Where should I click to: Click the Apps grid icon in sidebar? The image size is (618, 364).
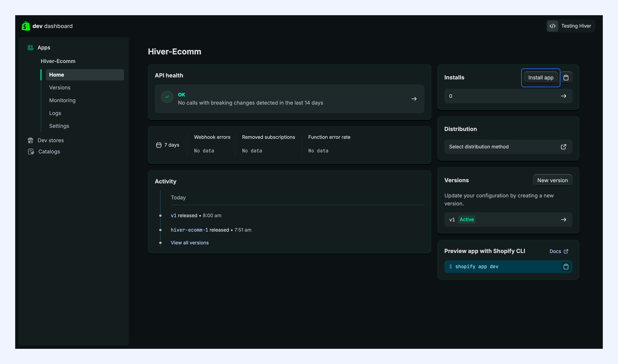click(30, 48)
